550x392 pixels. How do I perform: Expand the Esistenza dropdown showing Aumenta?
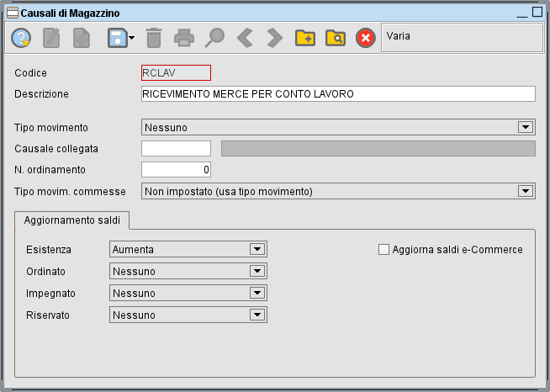point(257,250)
